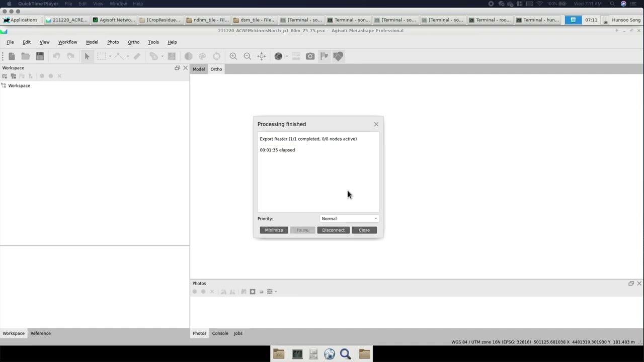Image resolution: width=644 pixels, height=362 pixels.
Task: Click the add photos icon in the Workspace toolbar
Action: click(13, 76)
